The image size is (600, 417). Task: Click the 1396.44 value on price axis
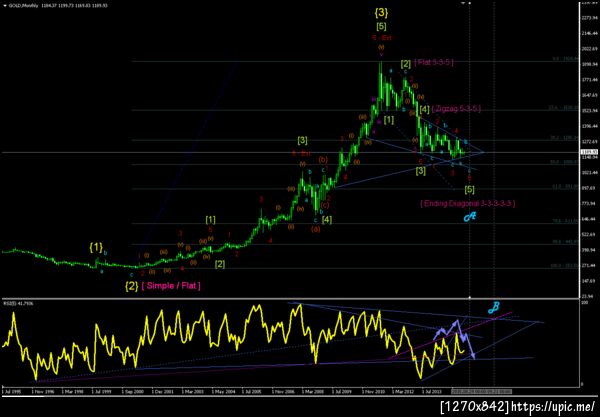tap(590, 126)
